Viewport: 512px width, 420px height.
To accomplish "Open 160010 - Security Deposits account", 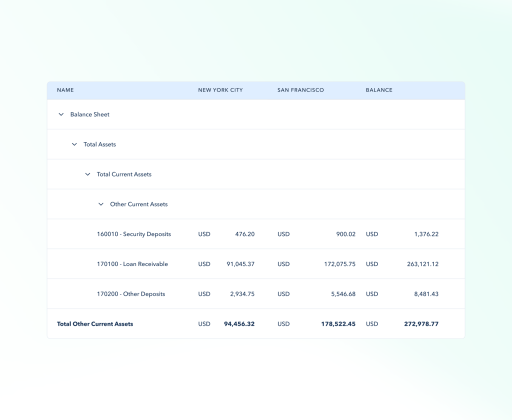I will (134, 234).
